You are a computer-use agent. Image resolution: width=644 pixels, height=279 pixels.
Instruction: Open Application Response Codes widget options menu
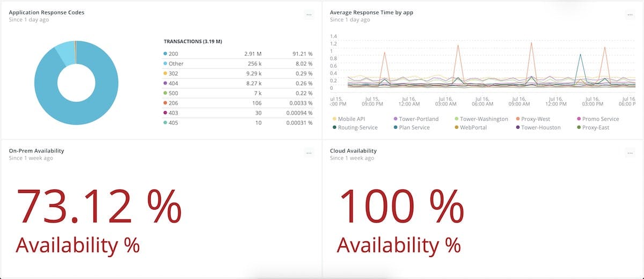[309, 15]
